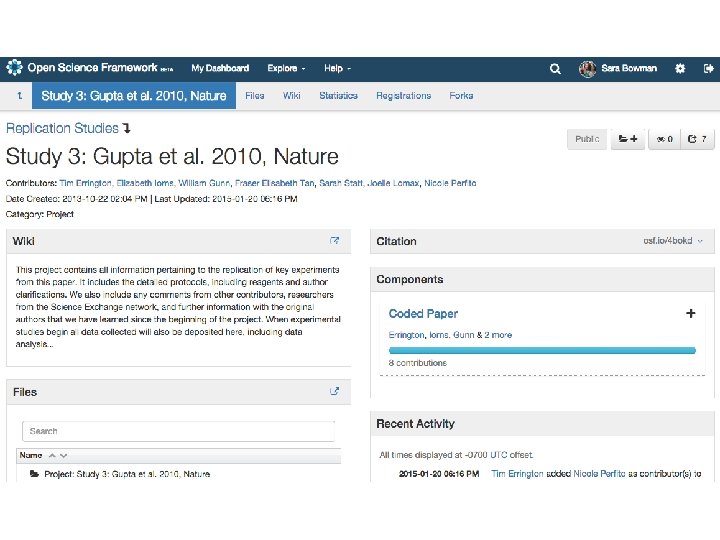Click Sara Bowman's profile avatar

click(587, 69)
